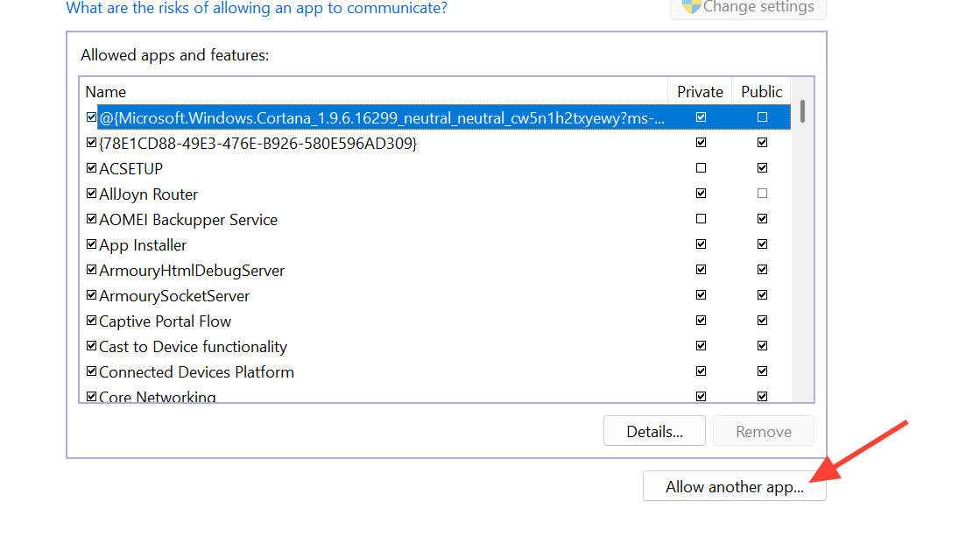Image resolution: width=980 pixels, height=551 pixels.
Task: Uncheck the {78E1CD88-49E3-476E-B926-580E596AD309} entry checkbox
Action: pos(91,143)
